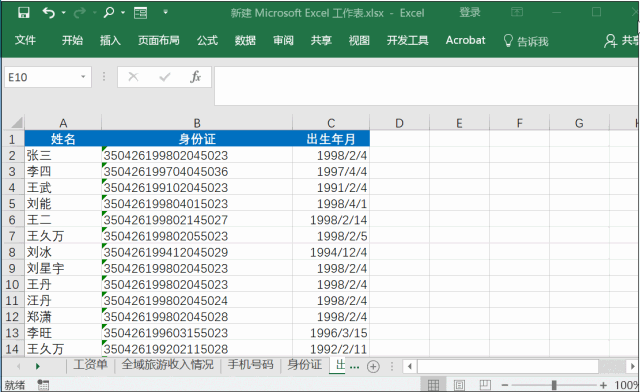
Task: Click the fx Insert Function icon
Action: coord(196,77)
